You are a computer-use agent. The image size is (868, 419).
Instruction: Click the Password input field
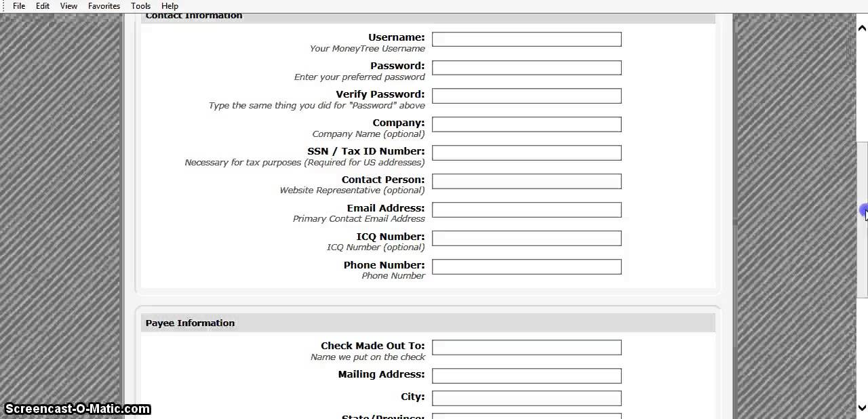pyautogui.click(x=527, y=68)
